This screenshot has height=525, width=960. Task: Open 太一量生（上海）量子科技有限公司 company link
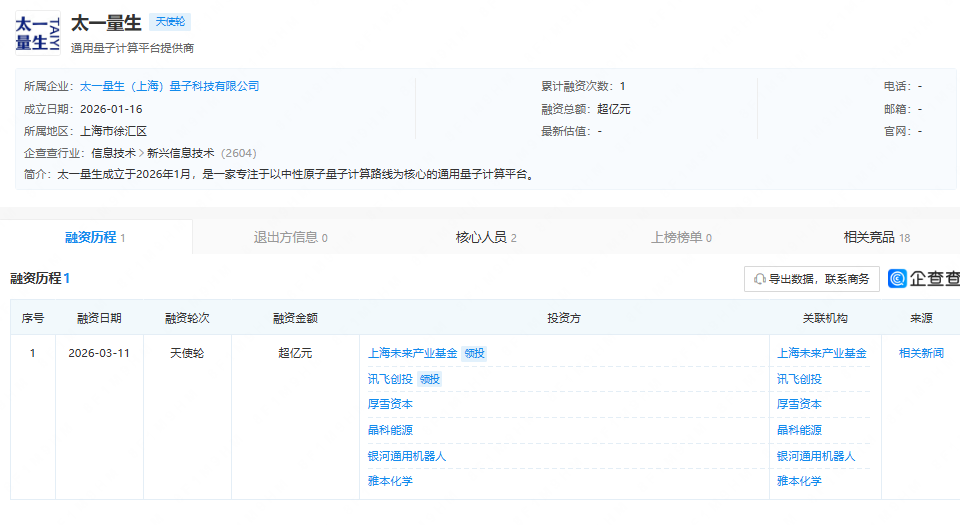tap(169, 87)
